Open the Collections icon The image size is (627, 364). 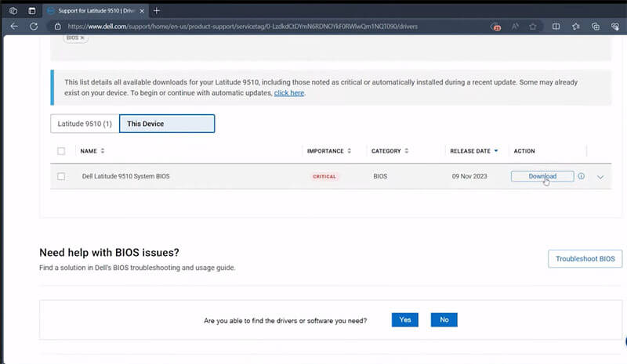[596, 27]
